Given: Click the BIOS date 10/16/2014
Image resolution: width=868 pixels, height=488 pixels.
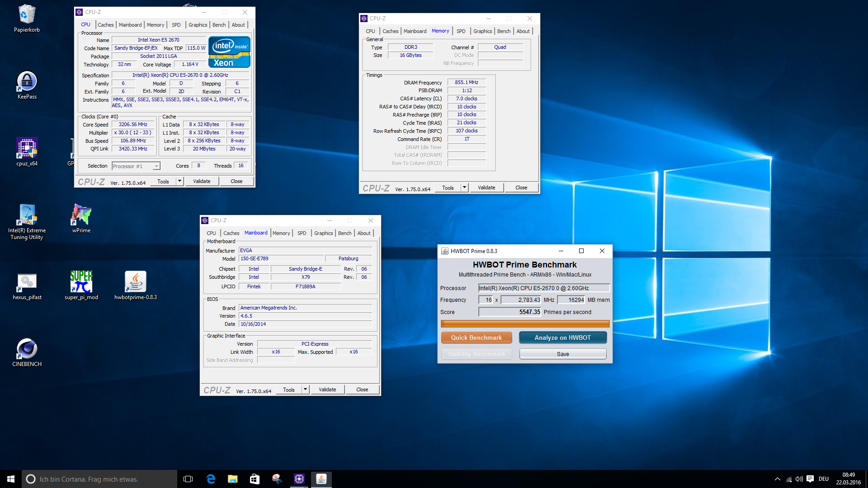Looking at the screenshot, I should [305, 324].
